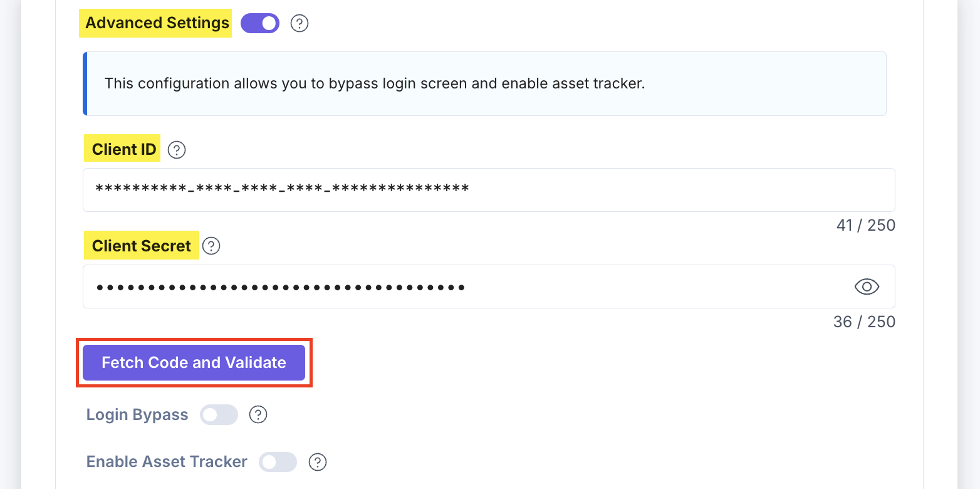Reveal the Client Secret using the eye icon

tap(866, 287)
